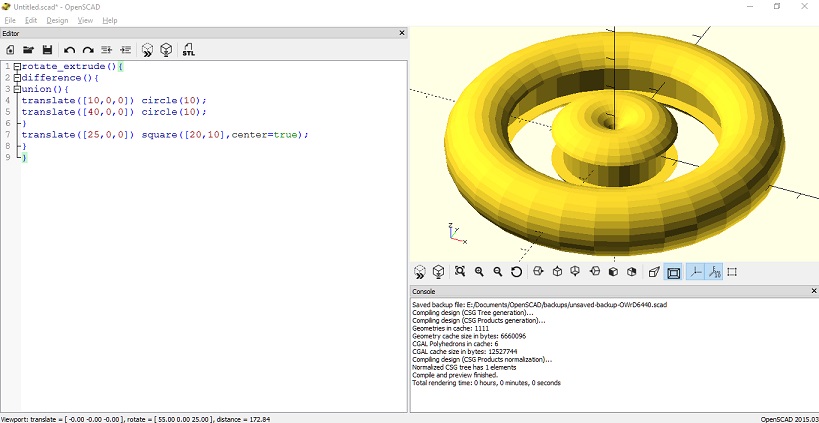Click the View All icon
Image resolution: width=819 pixels, height=423 pixels.
460,272
